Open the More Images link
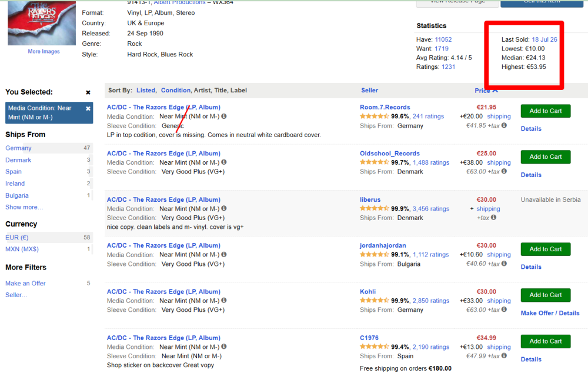The width and height of the screenshot is (588, 373). (x=44, y=51)
